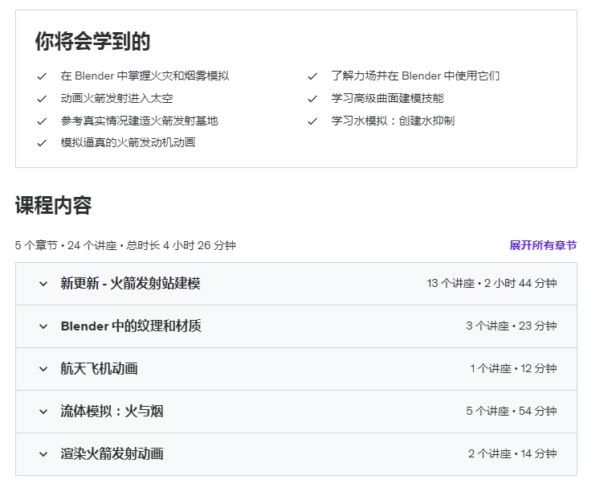Image resolution: width=600 pixels, height=496 pixels.
Task: Click checkmark beside 模拟逼真的火箭发动机动画
Action: tap(42, 143)
